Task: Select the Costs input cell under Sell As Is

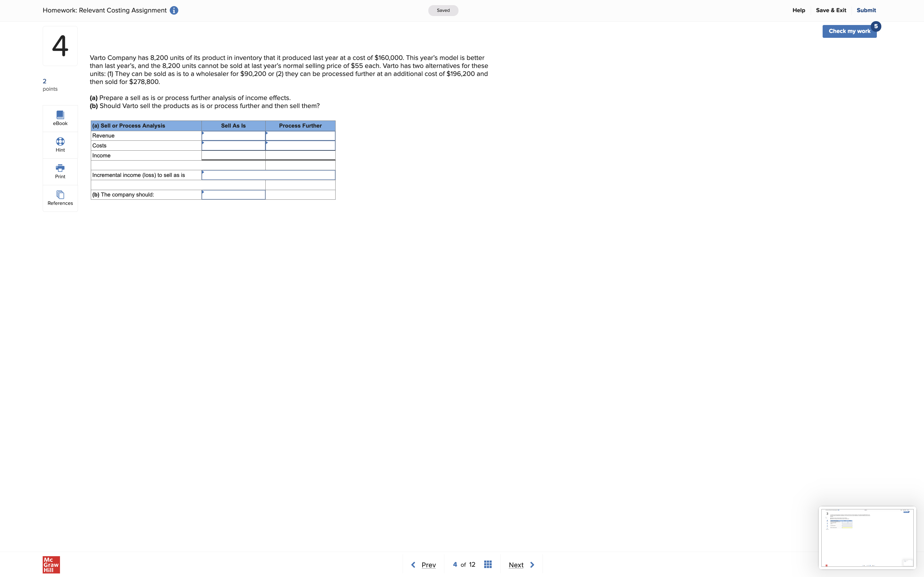Action: click(x=233, y=146)
